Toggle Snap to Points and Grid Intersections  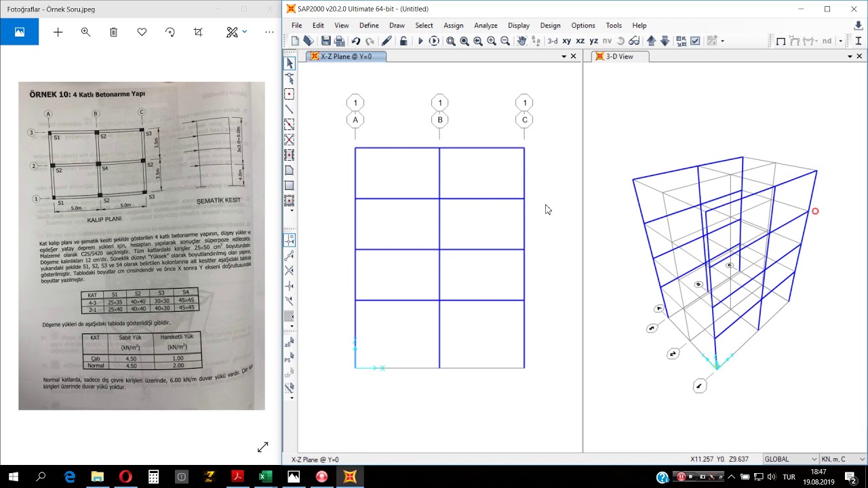click(290, 241)
